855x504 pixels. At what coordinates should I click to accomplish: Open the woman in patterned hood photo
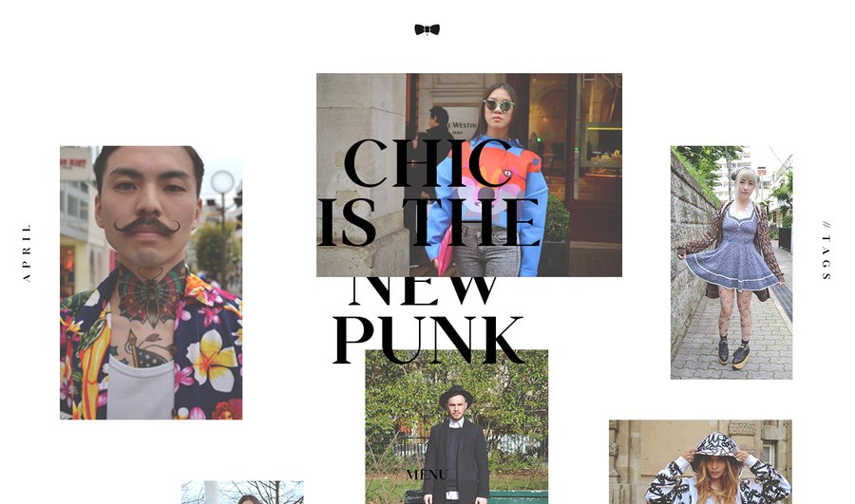coord(700,461)
